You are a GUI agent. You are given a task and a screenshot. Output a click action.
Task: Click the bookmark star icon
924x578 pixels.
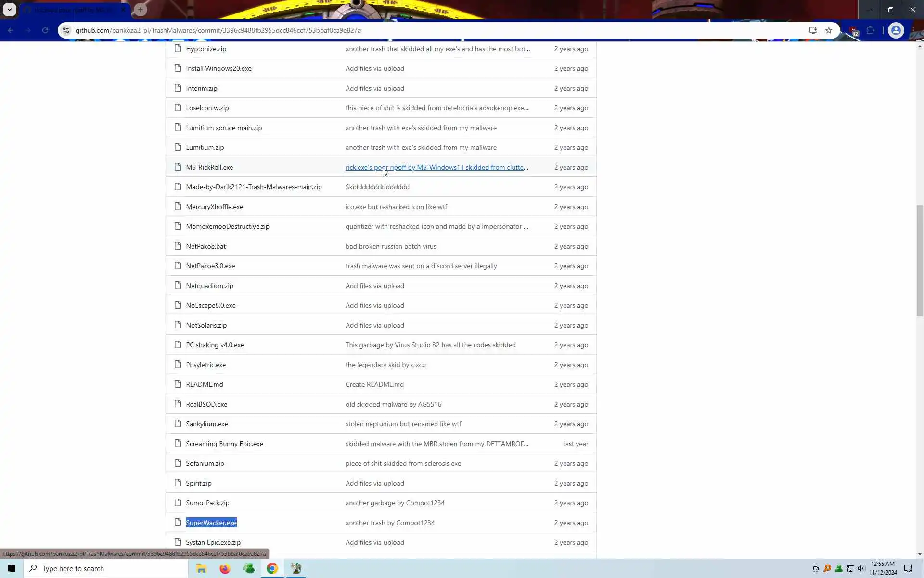(x=829, y=30)
